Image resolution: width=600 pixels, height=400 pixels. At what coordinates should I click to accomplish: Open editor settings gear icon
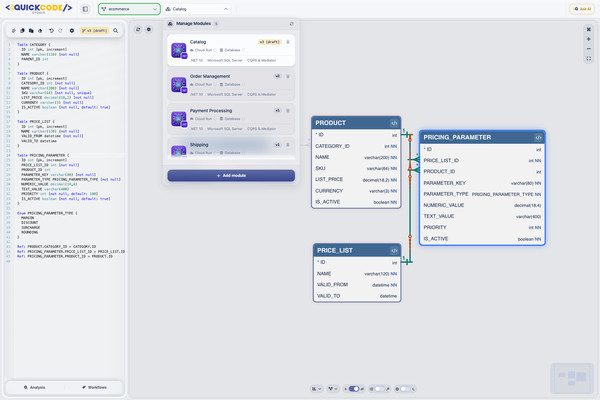72,31
